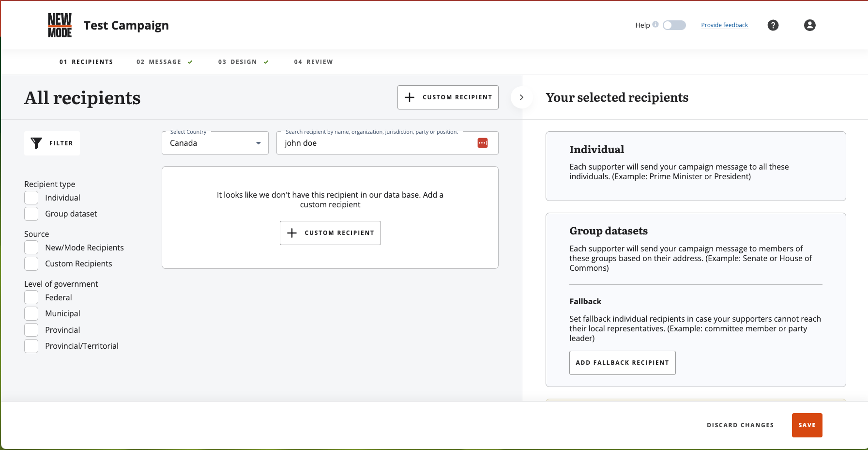
Task: Go to the 02 Message step
Action: click(x=165, y=62)
